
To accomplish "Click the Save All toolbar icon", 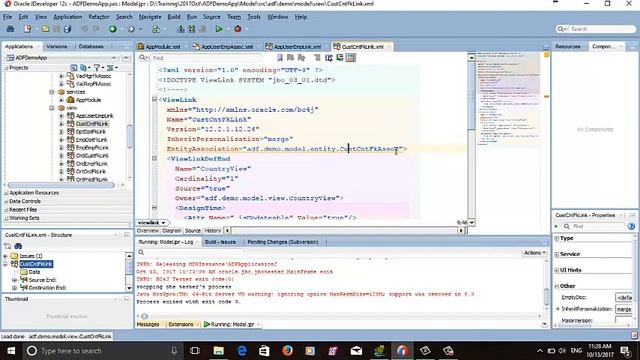I will pyautogui.click(x=67, y=29).
